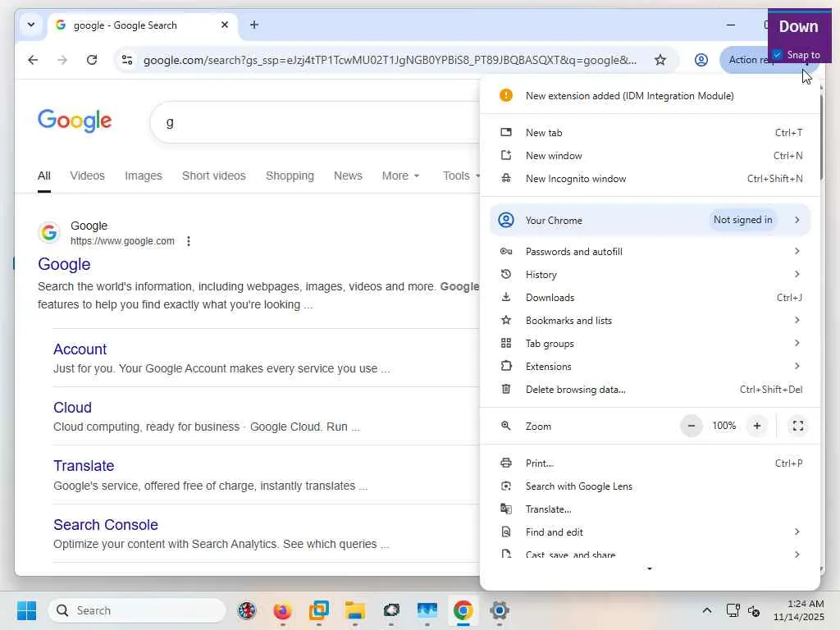840x630 pixels.
Task: Switch to Short videos results
Action: coord(214,176)
